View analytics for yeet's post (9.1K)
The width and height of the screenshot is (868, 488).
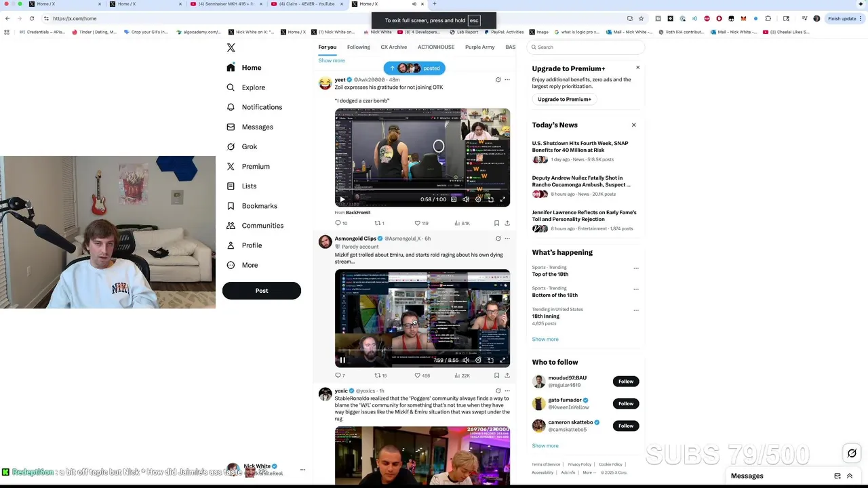(462, 223)
